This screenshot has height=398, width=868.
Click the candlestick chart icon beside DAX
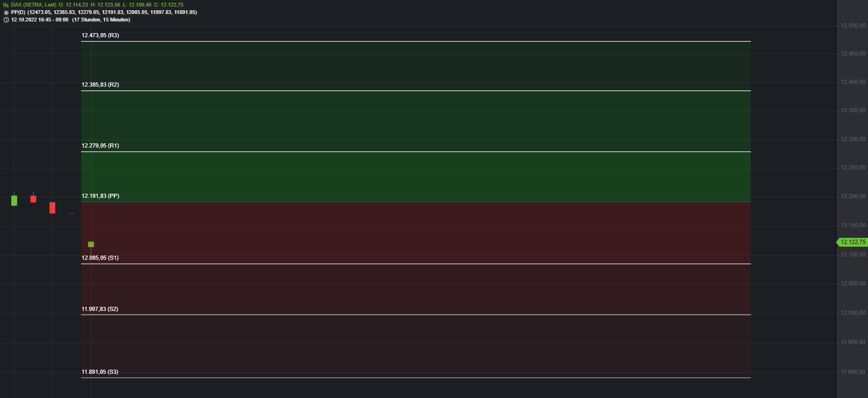click(6, 5)
